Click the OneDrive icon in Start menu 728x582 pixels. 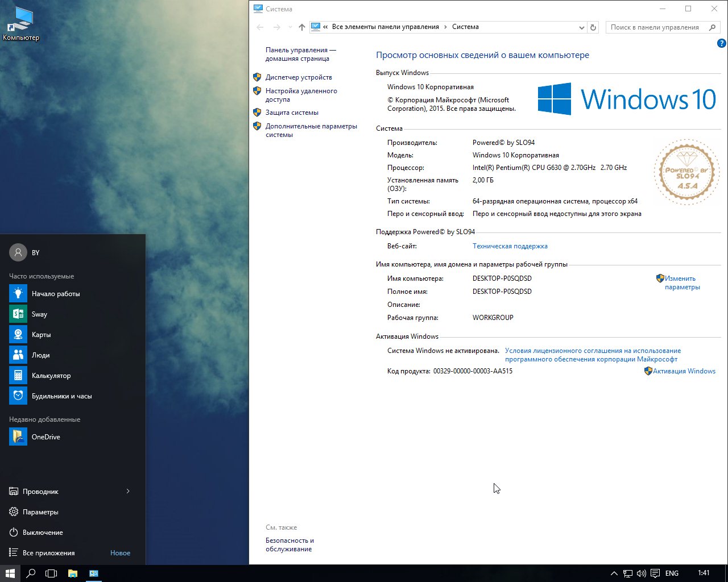click(18, 437)
